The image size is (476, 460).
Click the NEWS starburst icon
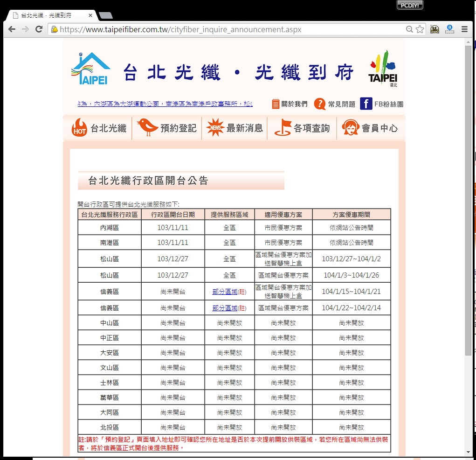pyautogui.click(x=215, y=127)
